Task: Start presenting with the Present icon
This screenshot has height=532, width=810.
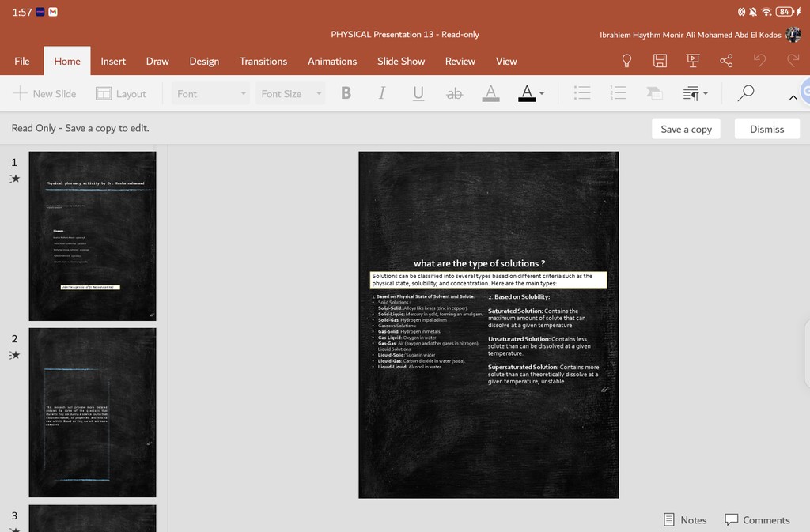Action: coord(693,61)
